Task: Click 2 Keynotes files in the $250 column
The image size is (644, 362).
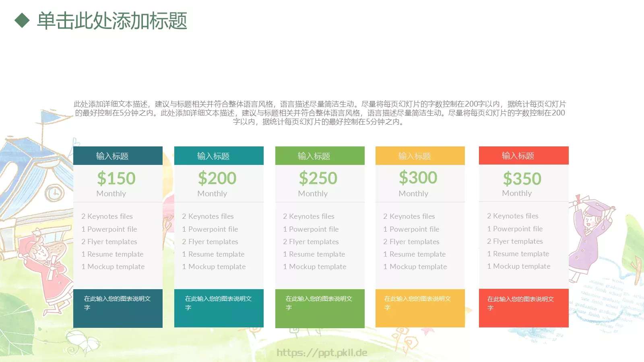Action: click(x=309, y=216)
